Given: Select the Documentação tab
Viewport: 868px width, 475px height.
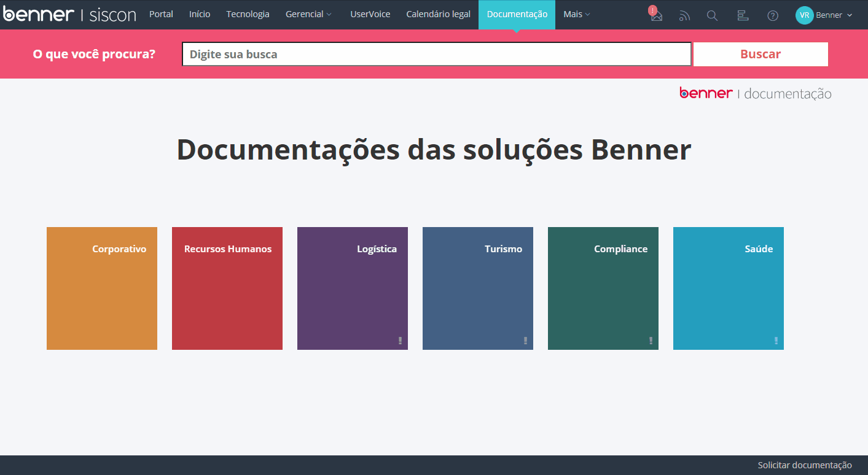Looking at the screenshot, I should (517, 14).
